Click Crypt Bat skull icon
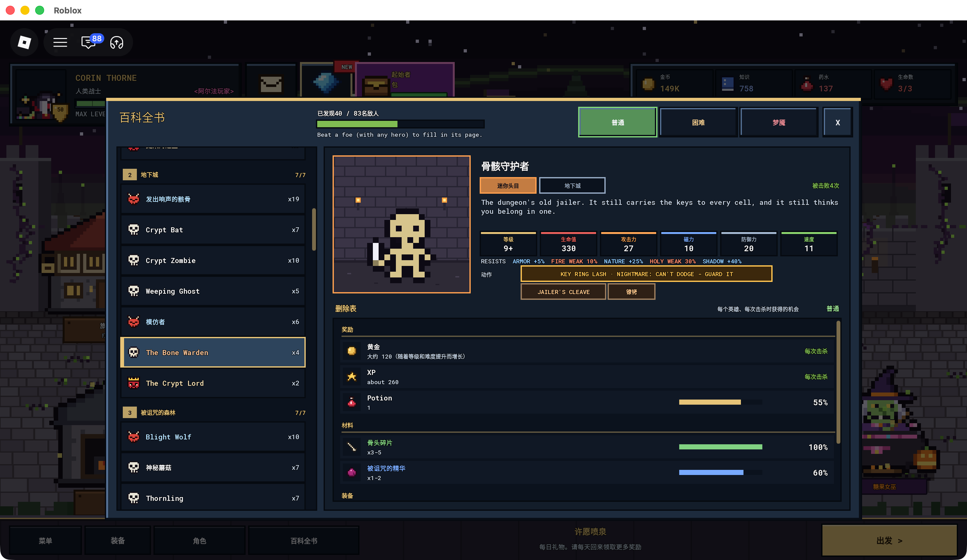This screenshot has height=560, width=967. point(134,230)
